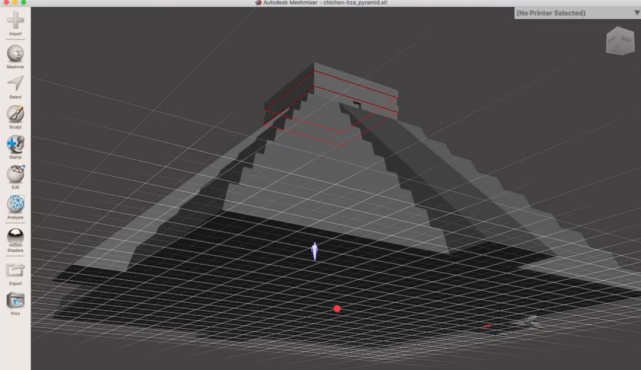The image size is (641, 370).
Task: Open the Analysis tools
Action: pos(15,207)
